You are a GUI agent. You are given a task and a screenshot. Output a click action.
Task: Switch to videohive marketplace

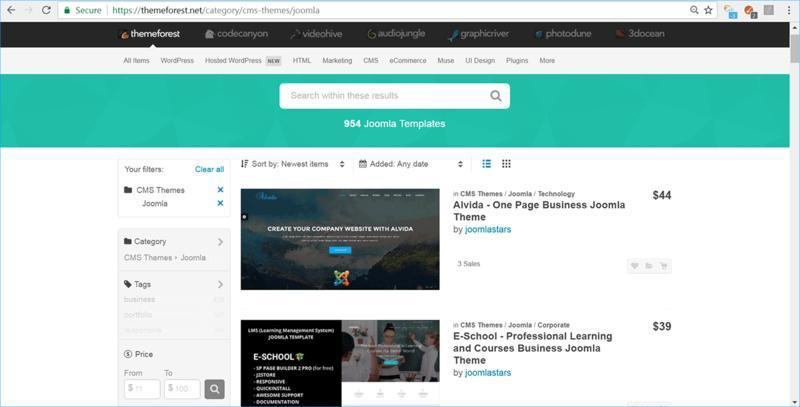pos(316,34)
